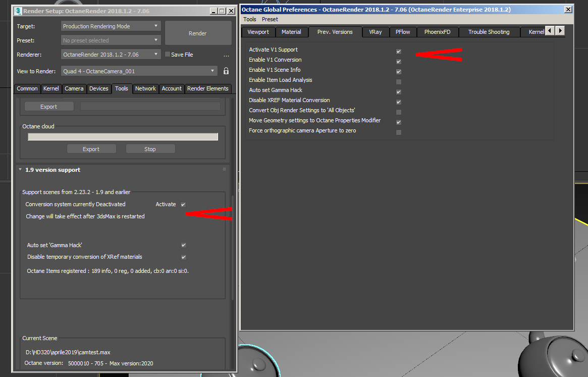Close the Octane Global Preferences window
The image size is (588, 377).
click(568, 10)
